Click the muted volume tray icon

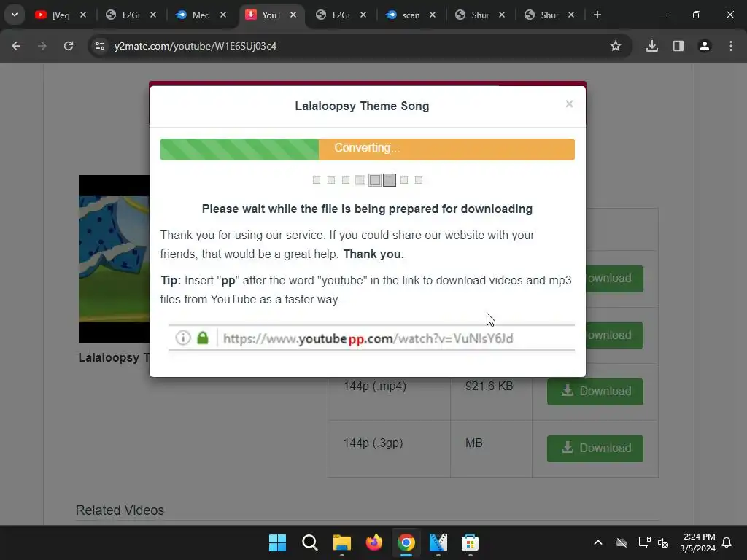tap(663, 542)
